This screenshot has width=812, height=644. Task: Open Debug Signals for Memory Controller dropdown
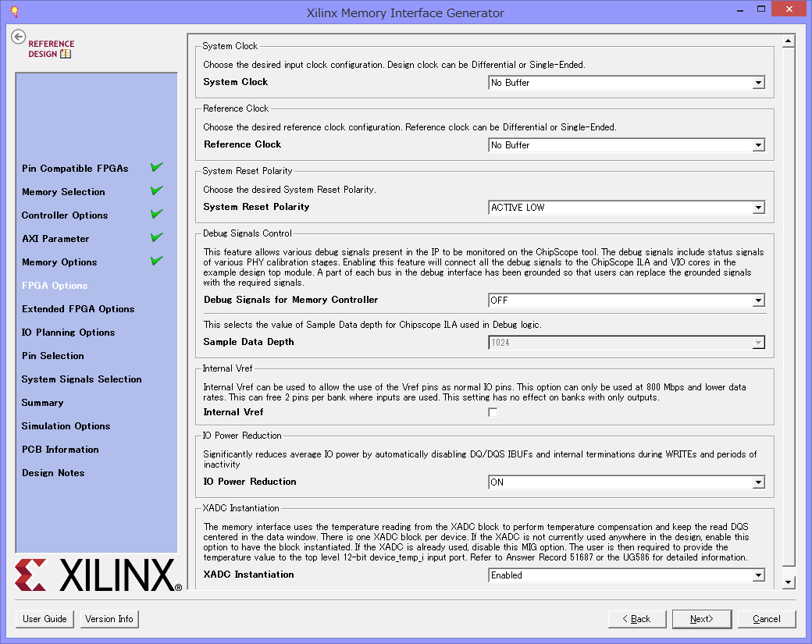[x=757, y=301]
